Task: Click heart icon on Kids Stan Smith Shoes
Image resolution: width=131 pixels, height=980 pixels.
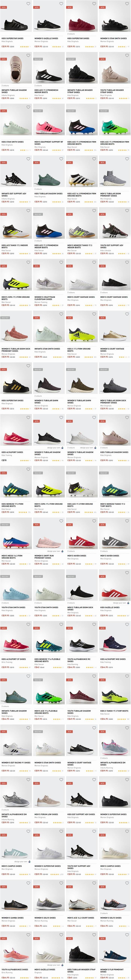Action: point(28,107)
